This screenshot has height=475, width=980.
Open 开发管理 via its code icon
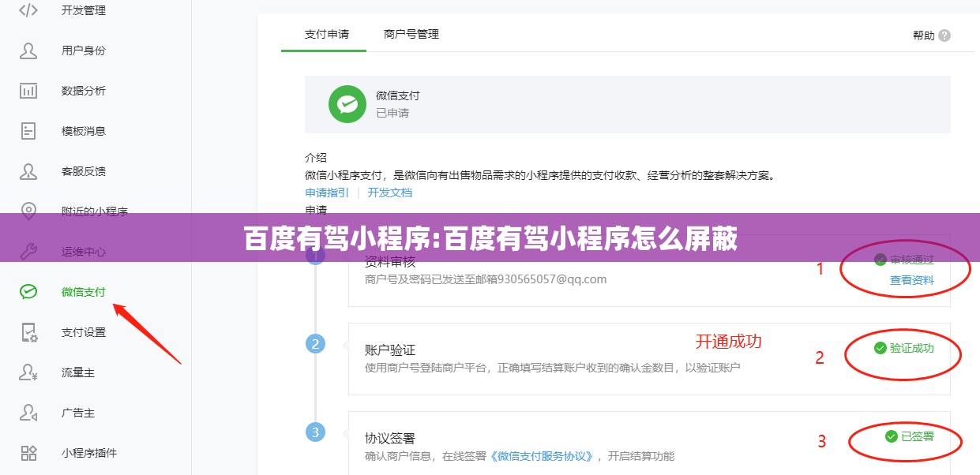tap(28, 10)
